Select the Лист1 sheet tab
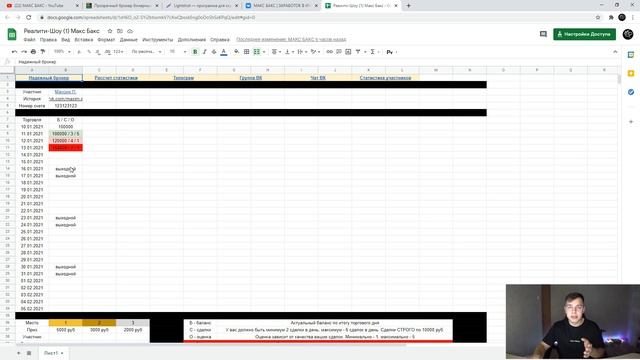 point(53,353)
